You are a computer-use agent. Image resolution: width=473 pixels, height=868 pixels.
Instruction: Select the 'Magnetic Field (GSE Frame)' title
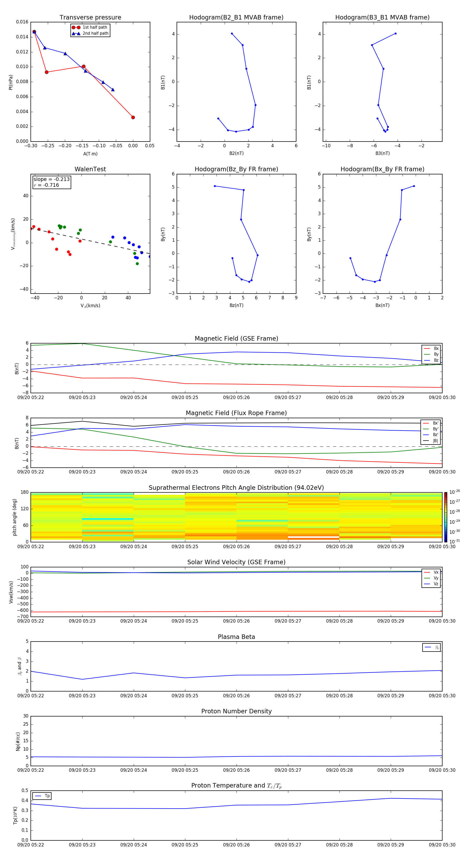click(x=236, y=339)
